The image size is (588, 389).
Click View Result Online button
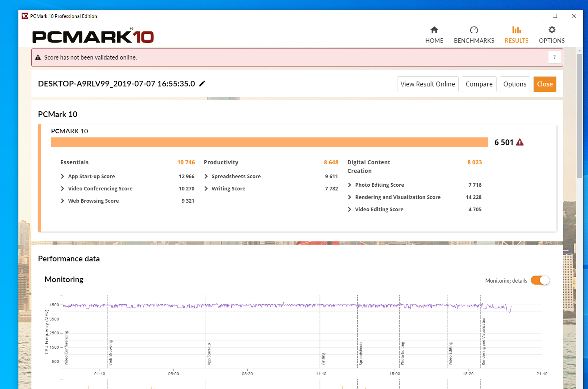[x=428, y=84]
